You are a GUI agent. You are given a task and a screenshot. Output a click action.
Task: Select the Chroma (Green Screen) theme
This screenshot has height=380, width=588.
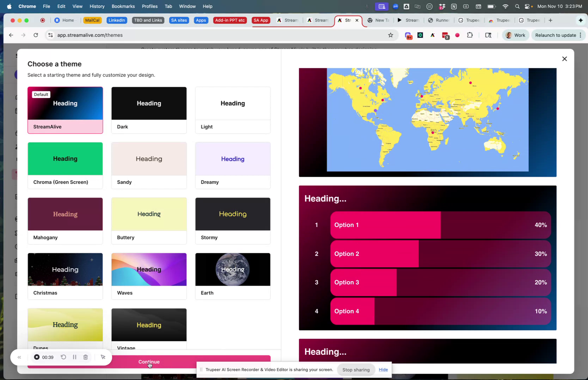pyautogui.click(x=65, y=165)
